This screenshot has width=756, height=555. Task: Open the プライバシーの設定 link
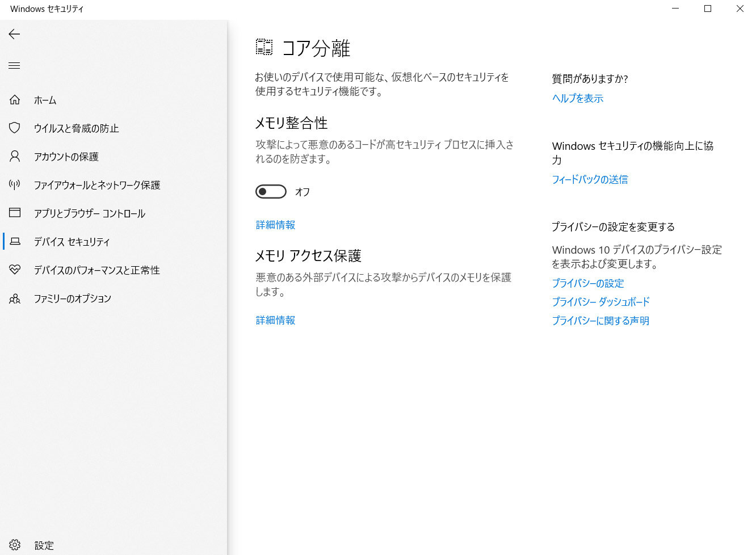tap(588, 283)
